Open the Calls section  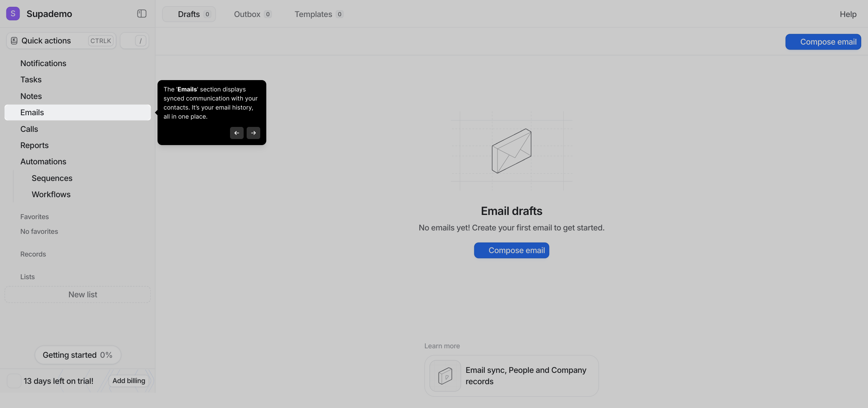[77, 129]
